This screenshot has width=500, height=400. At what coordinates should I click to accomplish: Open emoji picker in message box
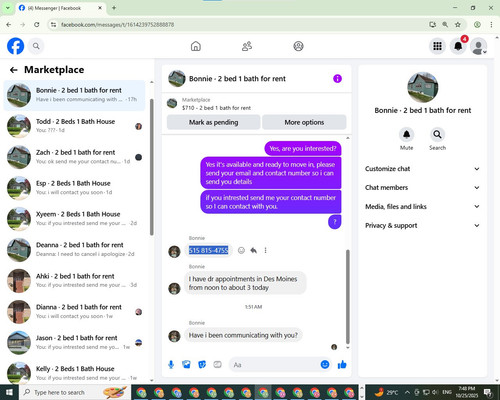point(325,365)
